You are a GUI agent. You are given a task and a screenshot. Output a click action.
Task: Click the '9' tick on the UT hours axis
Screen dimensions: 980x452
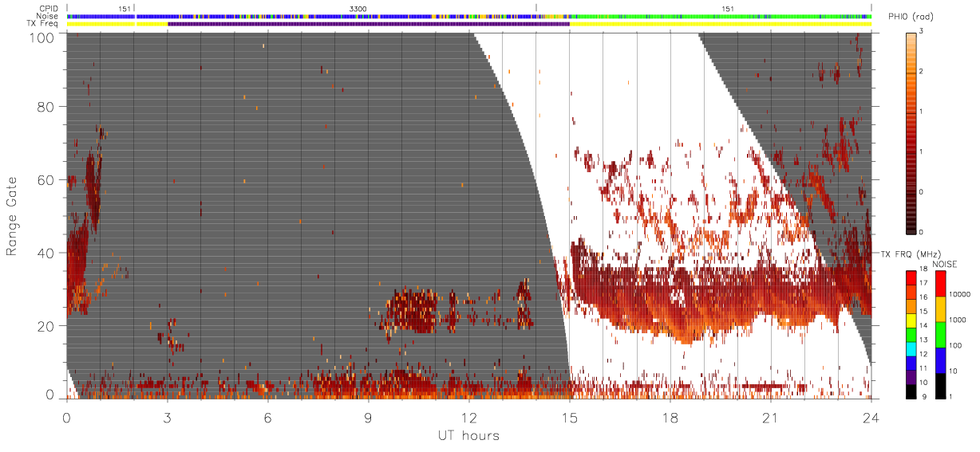(x=368, y=417)
